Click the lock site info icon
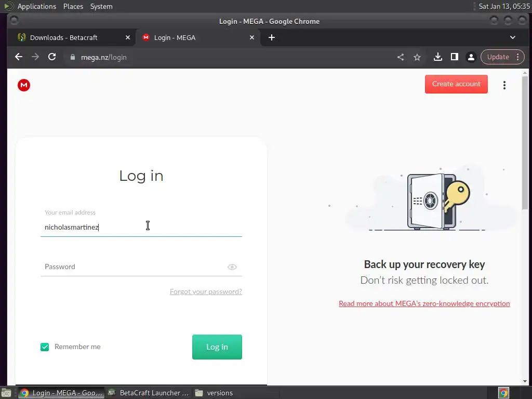Screen dimensions: 532x399 73,57
